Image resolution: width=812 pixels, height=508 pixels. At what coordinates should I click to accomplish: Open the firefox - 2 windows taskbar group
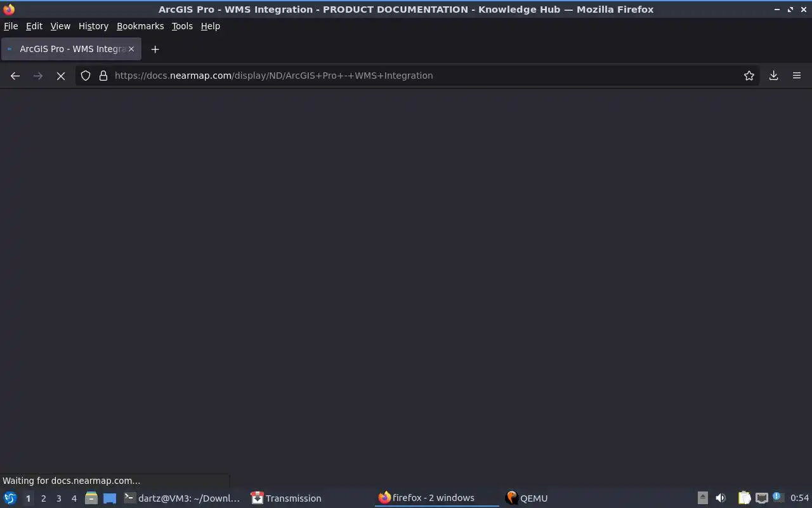click(x=436, y=498)
